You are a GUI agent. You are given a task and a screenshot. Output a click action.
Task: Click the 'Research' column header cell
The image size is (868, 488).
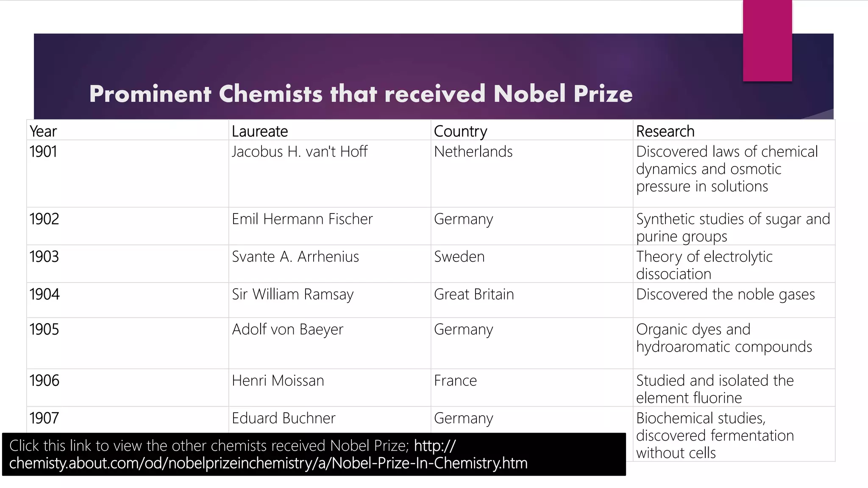(734, 130)
